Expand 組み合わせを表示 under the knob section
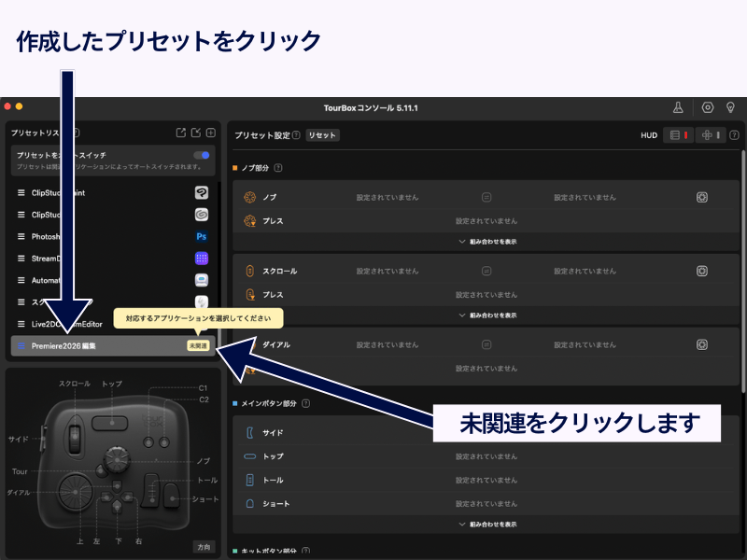 coord(486,241)
